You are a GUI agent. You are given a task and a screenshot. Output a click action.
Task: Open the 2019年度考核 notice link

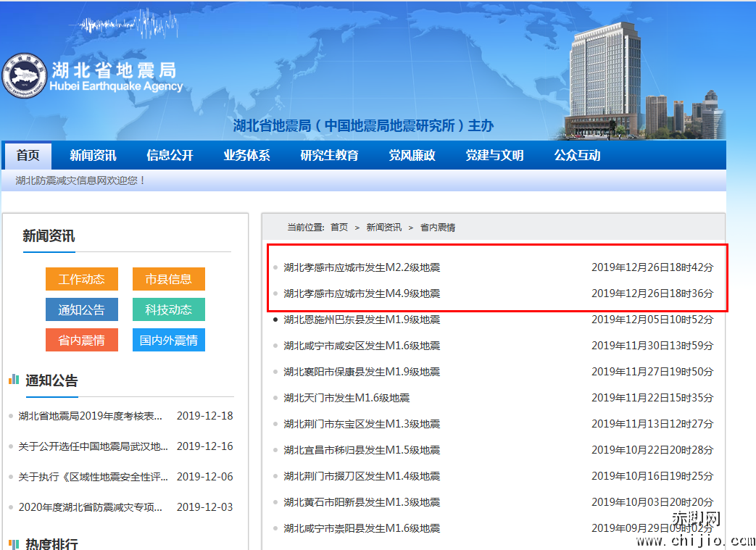(x=91, y=416)
